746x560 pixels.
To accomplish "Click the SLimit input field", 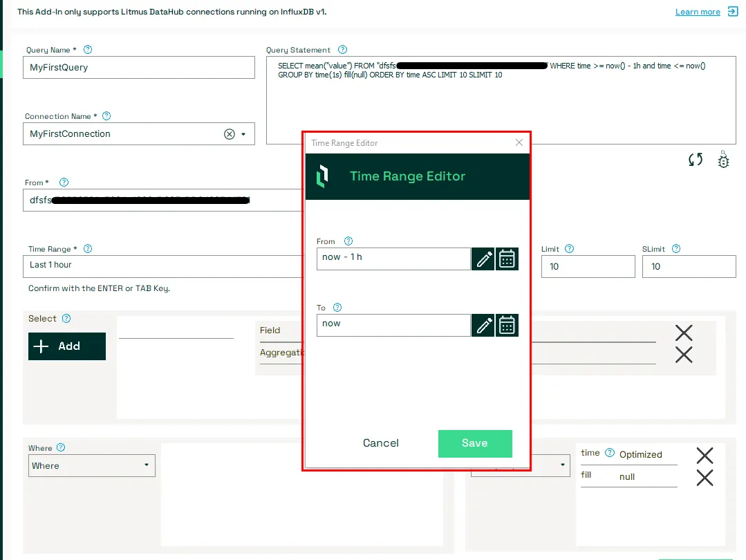I will tap(689, 266).
